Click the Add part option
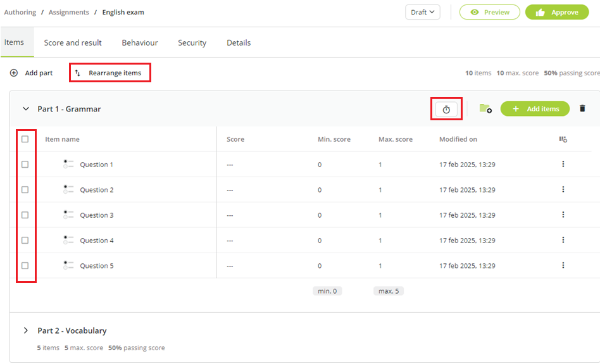This screenshot has width=600, height=364. [x=32, y=73]
